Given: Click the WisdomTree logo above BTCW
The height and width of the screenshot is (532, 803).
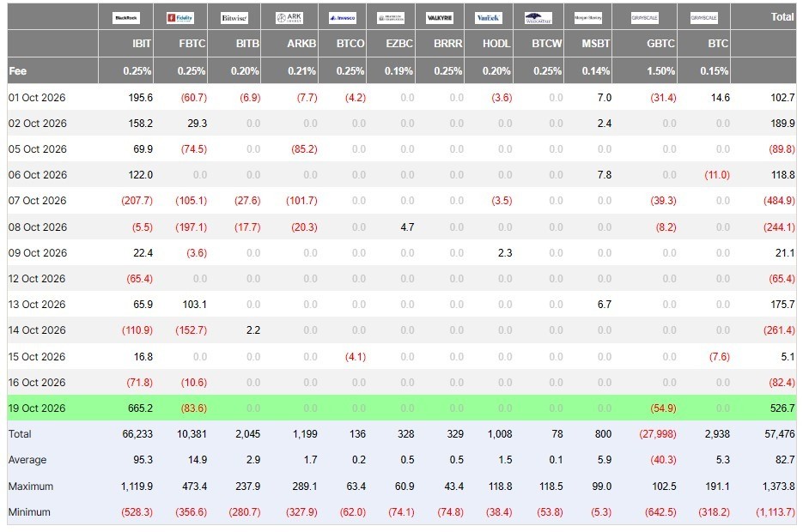Looking at the screenshot, I should [x=538, y=18].
